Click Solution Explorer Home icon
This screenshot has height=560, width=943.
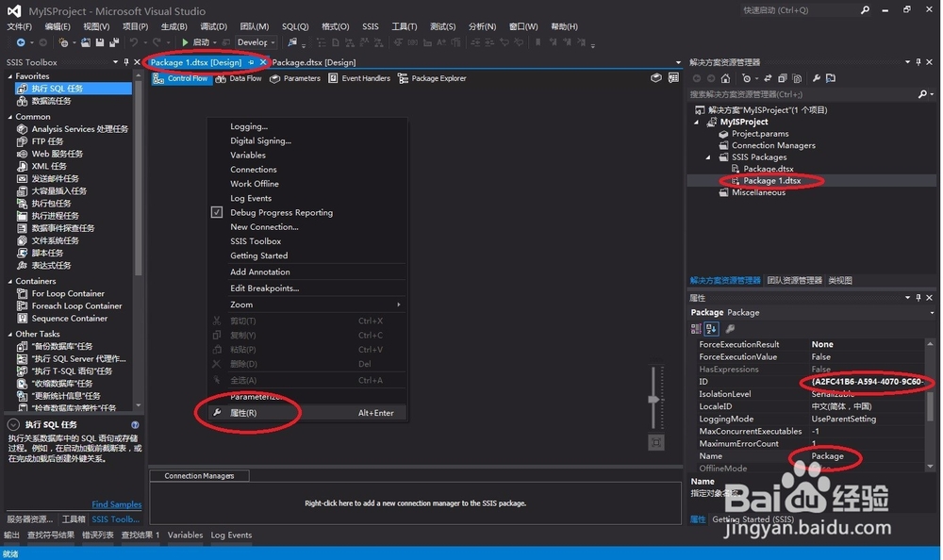[725, 78]
